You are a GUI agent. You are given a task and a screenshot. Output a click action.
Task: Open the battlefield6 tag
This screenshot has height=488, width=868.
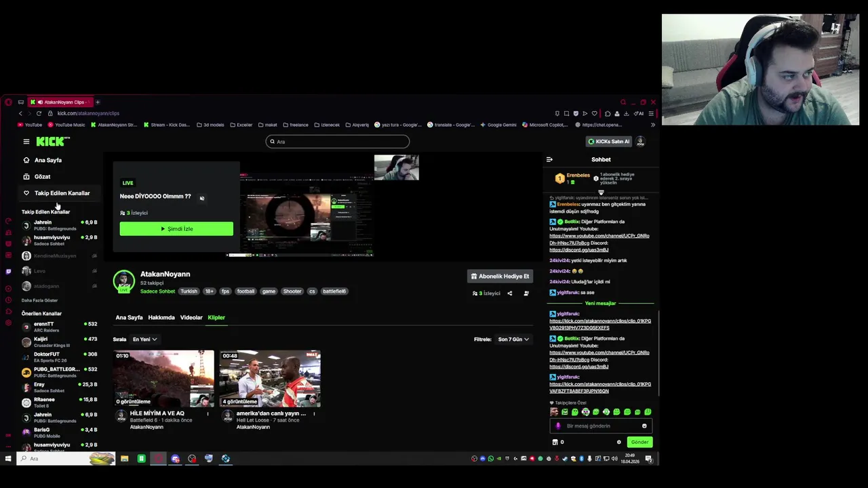pos(334,291)
